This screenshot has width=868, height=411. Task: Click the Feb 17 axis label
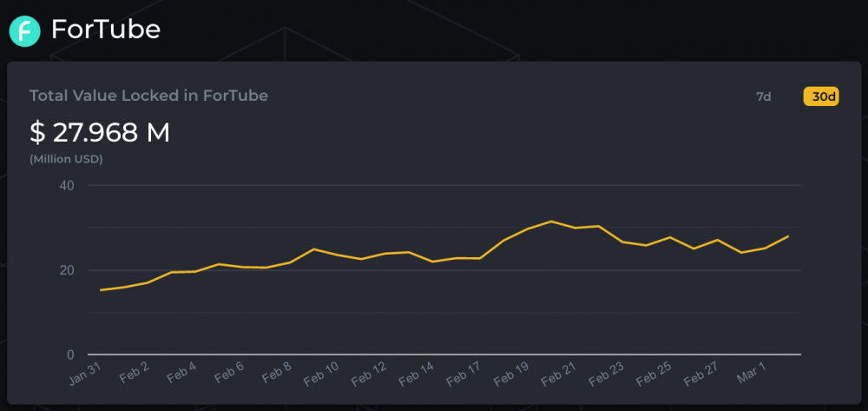point(464,374)
